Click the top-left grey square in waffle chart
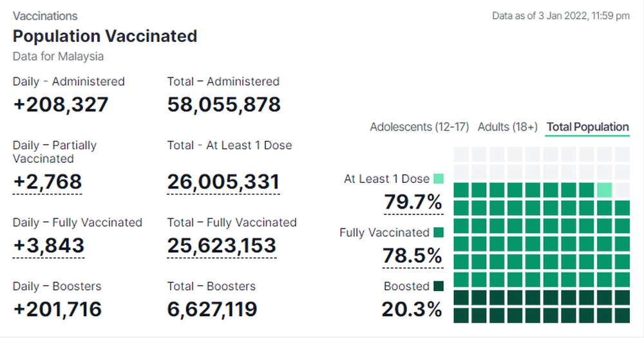This screenshot has width=644, height=338. pyautogui.click(x=461, y=155)
